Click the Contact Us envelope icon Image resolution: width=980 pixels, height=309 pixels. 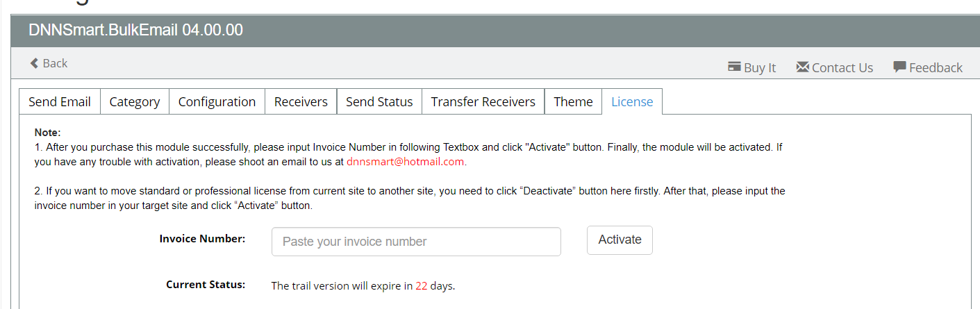tap(802, 67)
